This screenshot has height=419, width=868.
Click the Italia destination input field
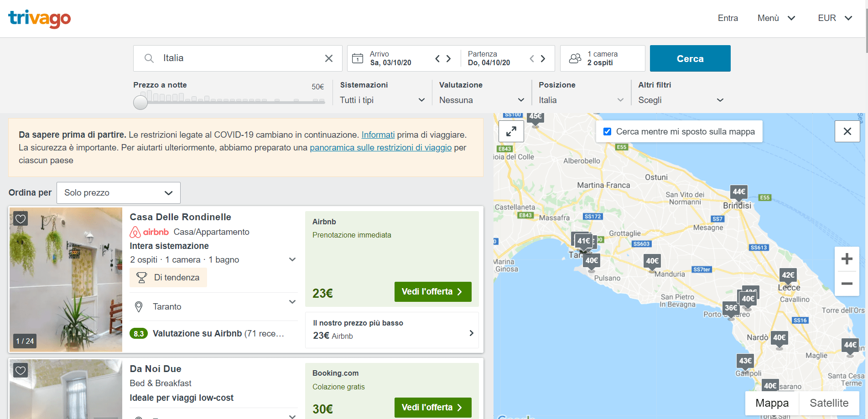point(238,58)
